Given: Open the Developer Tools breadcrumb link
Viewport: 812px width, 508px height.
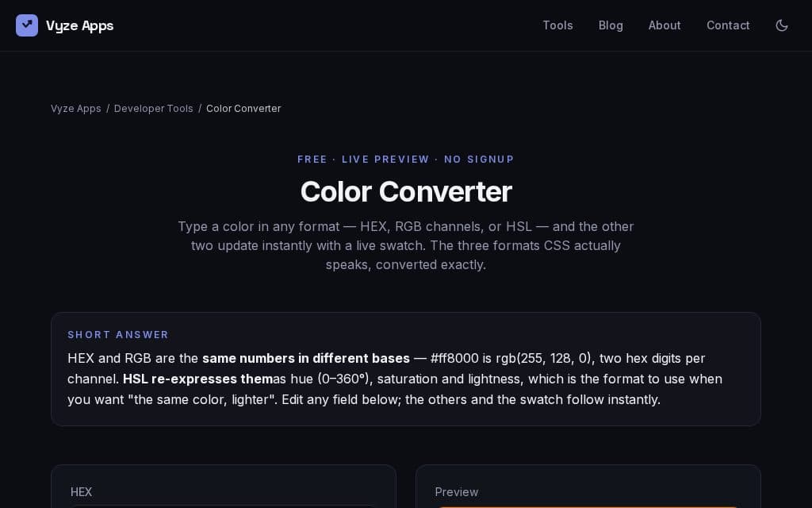Looking at the screenshot, I should click(153, 108).
